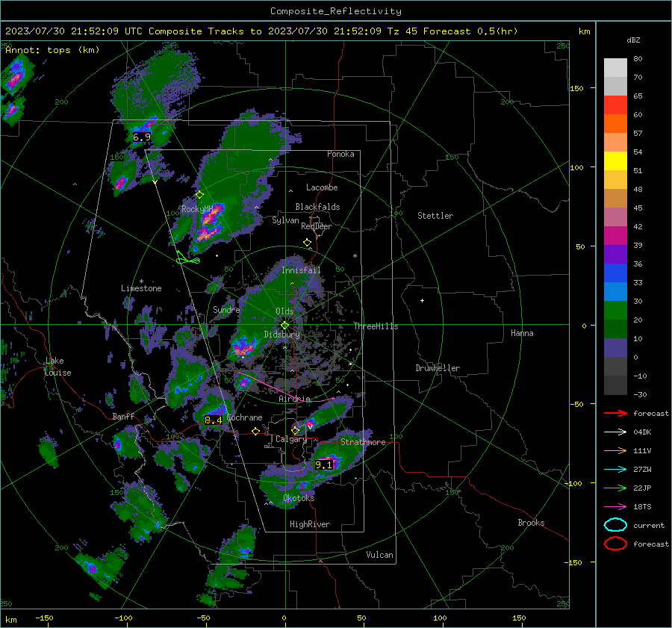Click the Sylvan label

(x=285, y=220)
